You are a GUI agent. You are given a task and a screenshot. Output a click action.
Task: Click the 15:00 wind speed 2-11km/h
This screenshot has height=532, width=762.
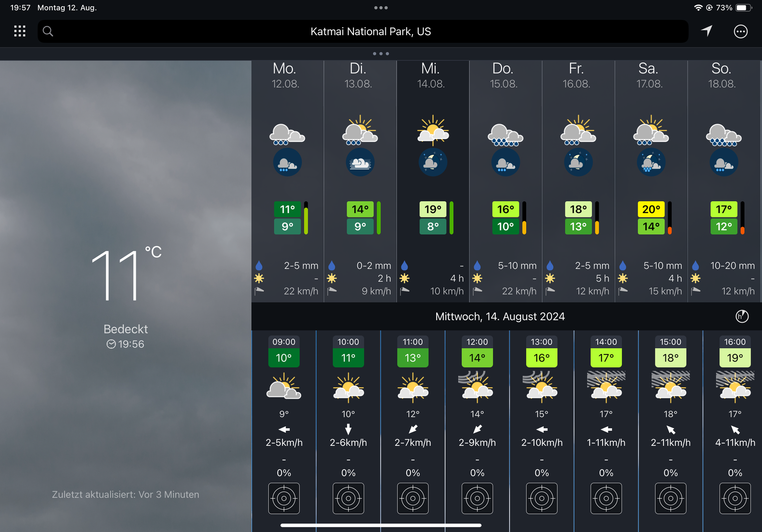coord(671,443)
